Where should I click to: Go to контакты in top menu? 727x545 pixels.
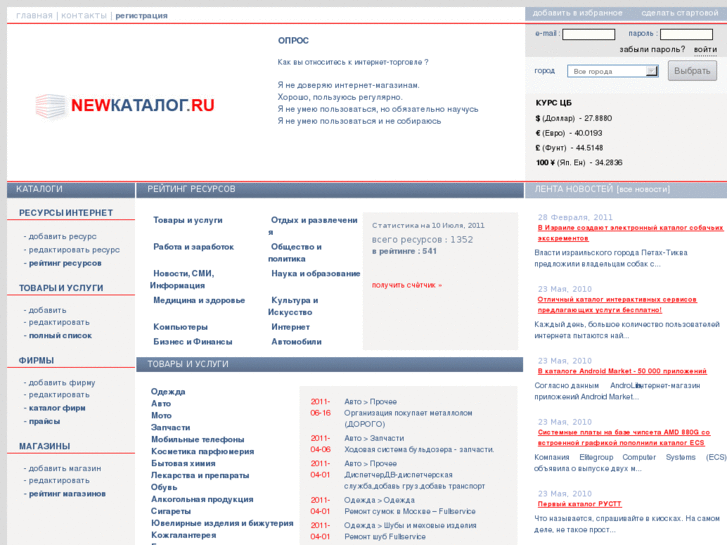pos(84,15)
